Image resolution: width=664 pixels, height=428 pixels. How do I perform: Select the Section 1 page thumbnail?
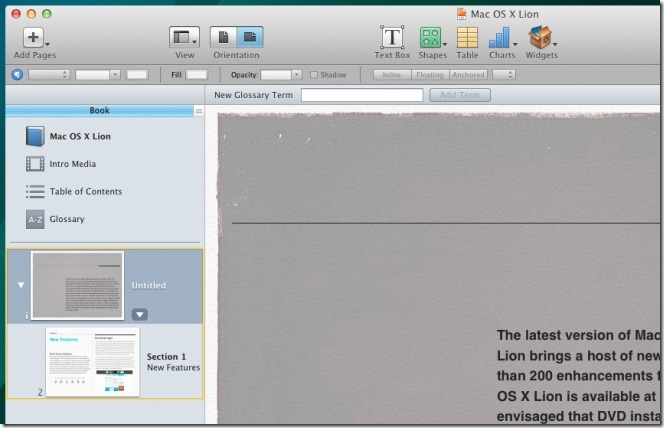pyautogui.click(x=92, y=362)
